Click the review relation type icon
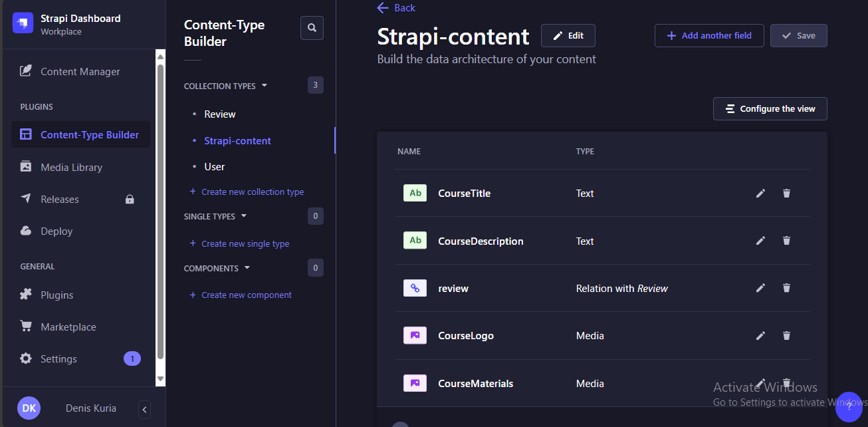 tap(415, 288)
